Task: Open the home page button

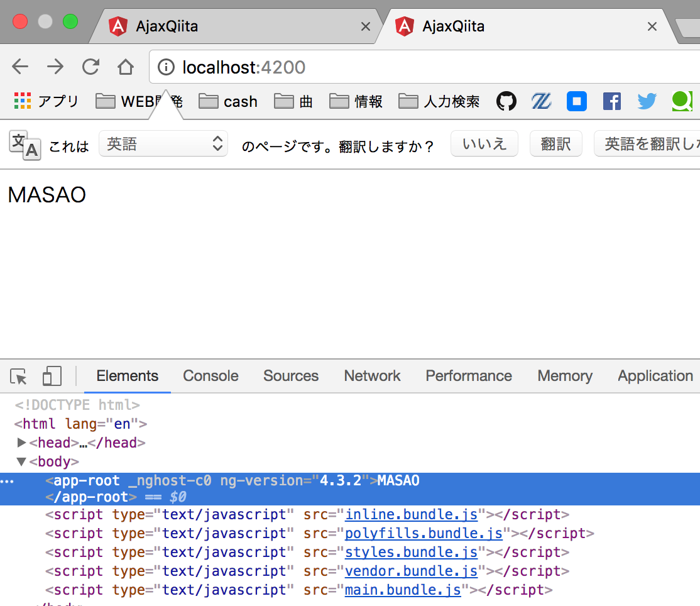Action: 126,67
